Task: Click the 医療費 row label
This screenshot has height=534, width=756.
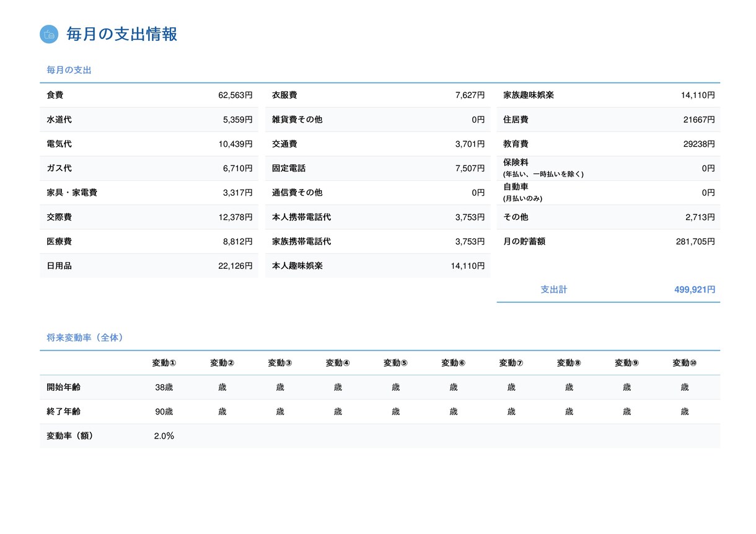Action: click(59, 242)
